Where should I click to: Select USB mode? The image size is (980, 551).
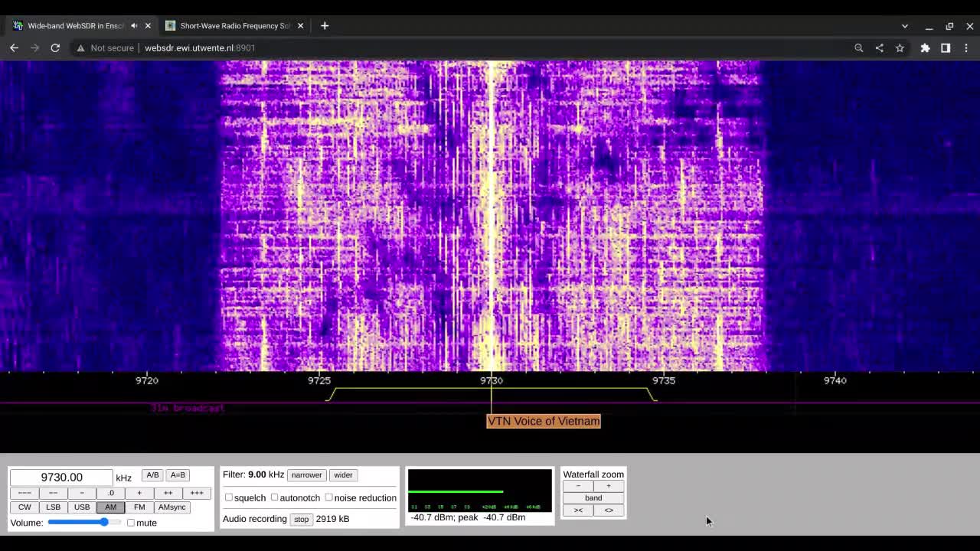pos(82,507)
